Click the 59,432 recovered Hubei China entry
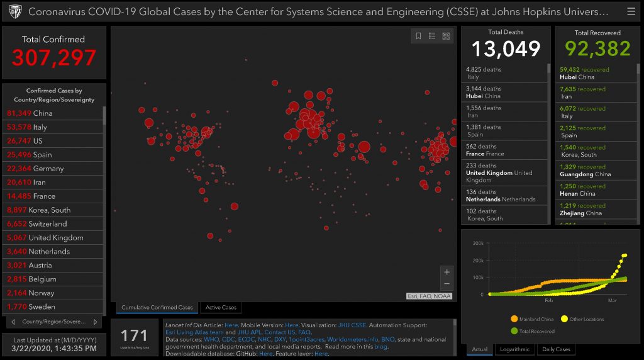The width and height of the screenshot is (644, 360). pos(596,73)
